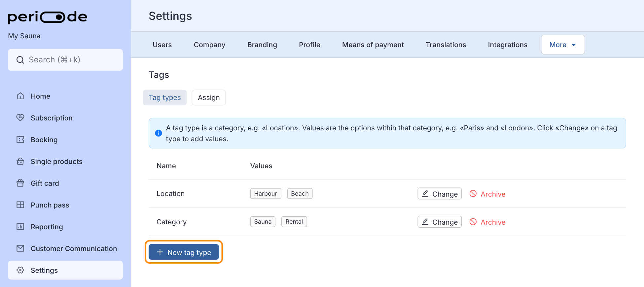This screenshot has height=287, width=644.
Task: Switch to the Branding tab
Action: [262, 45]
